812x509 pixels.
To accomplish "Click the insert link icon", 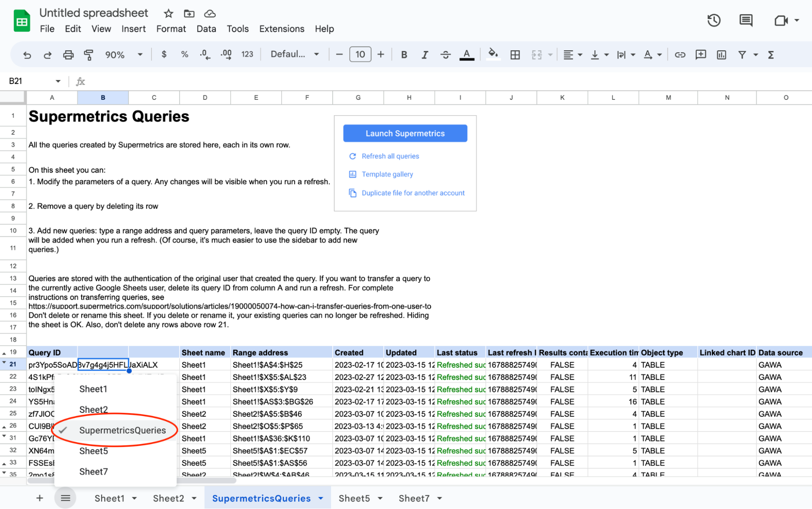I will pyautogui.click(x=680, y=55).
